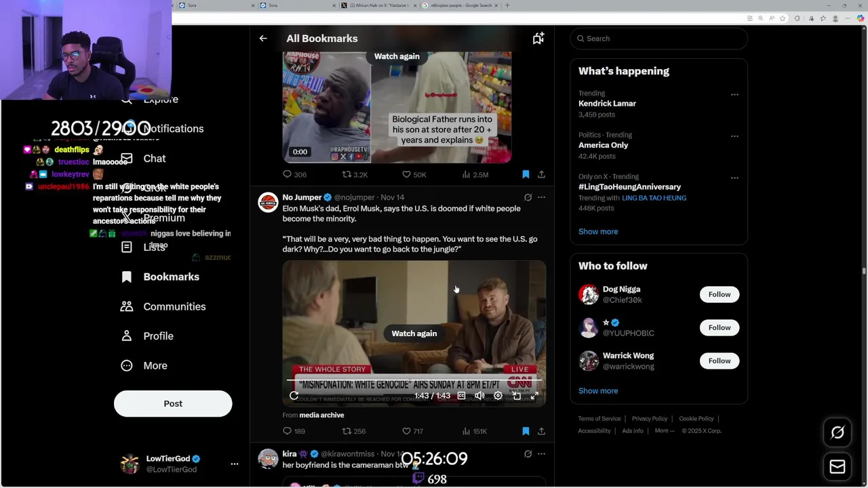Open floating Grok button at bottom right
This screenshot has width=868, height=488.
(837, 432)
